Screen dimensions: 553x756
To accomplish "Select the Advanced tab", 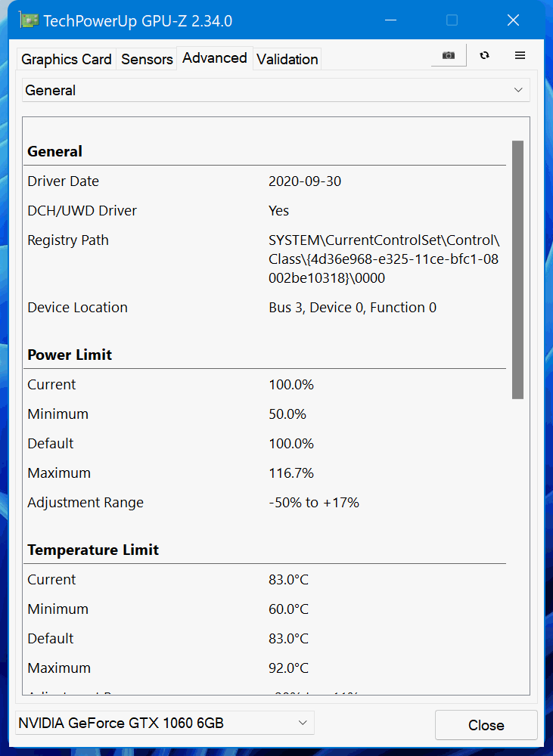I will [215, 58].
